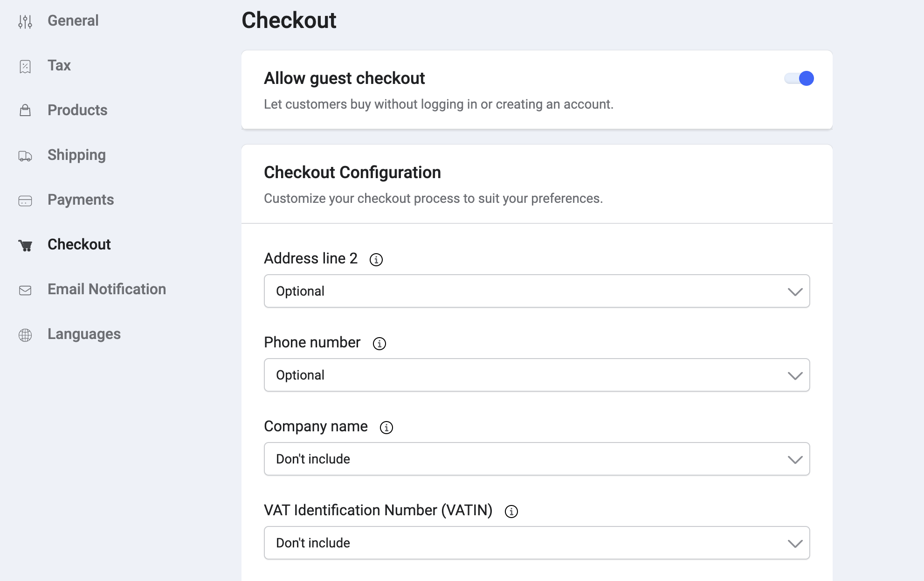
Task: Click the Tax receipt icon
Action: 25,66
